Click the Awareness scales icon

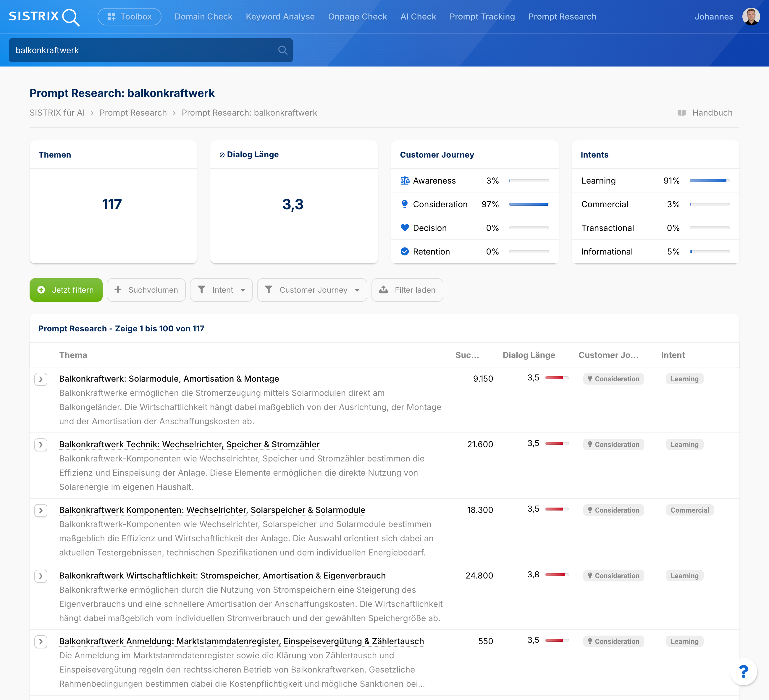point(405,181)
